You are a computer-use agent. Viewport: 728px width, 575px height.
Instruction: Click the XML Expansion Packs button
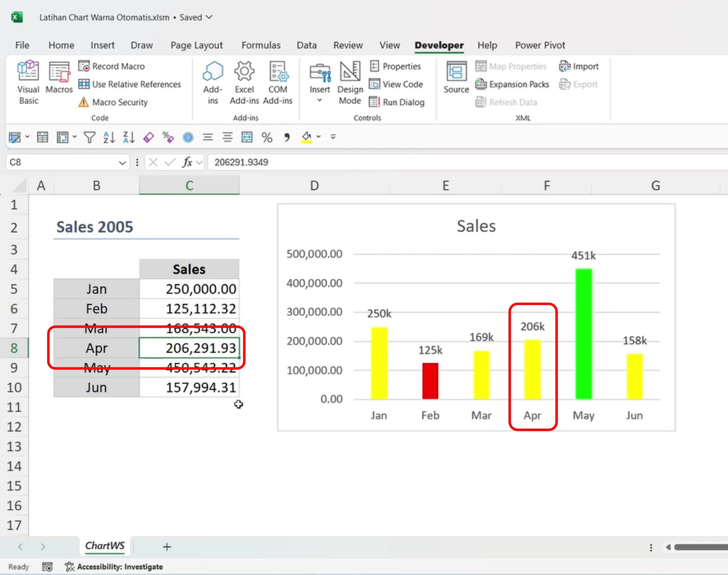click(x=512, y=84)
